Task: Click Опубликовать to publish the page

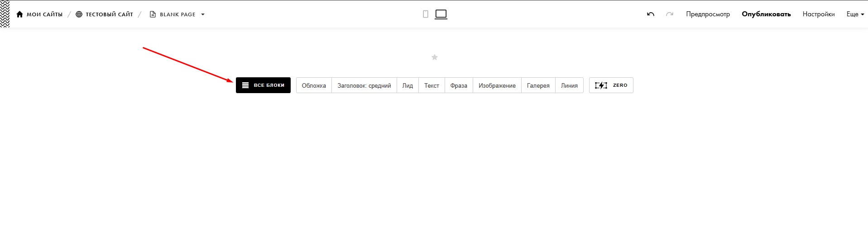Action: pos(766,14)
